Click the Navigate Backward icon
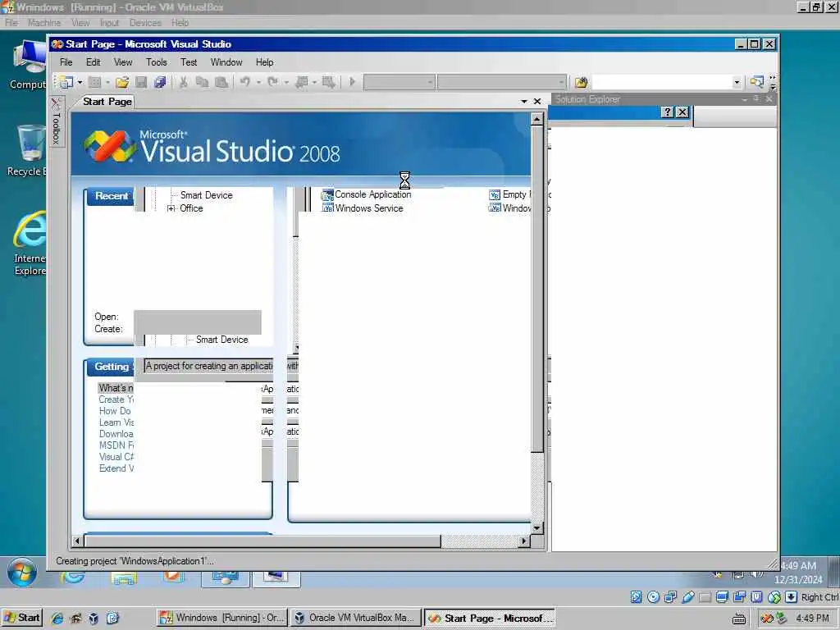Viewport: 840px width, 630px height. point(302,82)
